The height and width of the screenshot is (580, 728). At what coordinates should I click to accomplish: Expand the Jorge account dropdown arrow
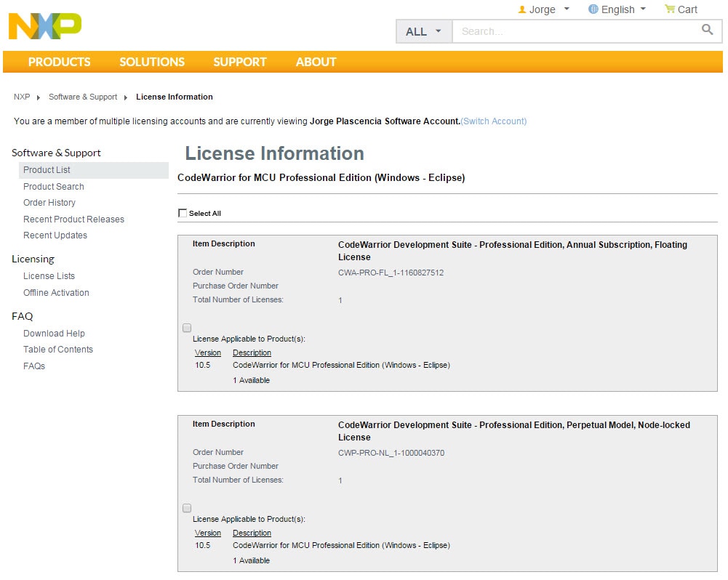(x=567, y=9)
